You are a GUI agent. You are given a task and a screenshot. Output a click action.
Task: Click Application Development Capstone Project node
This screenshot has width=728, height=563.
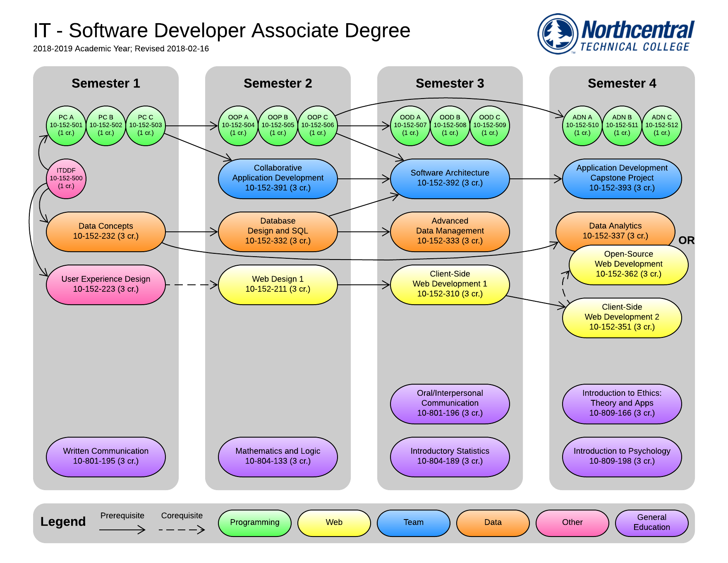[622, 178]
